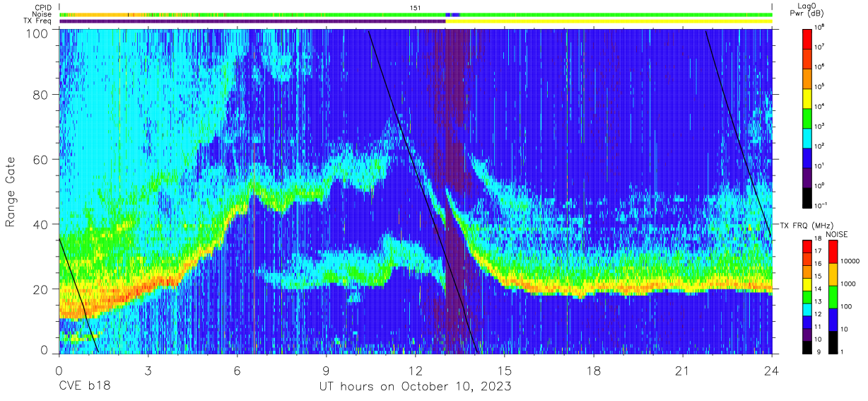Click the 'Noise' row label at top left
This screenshot has height=401, width=868.
[42, 14]
